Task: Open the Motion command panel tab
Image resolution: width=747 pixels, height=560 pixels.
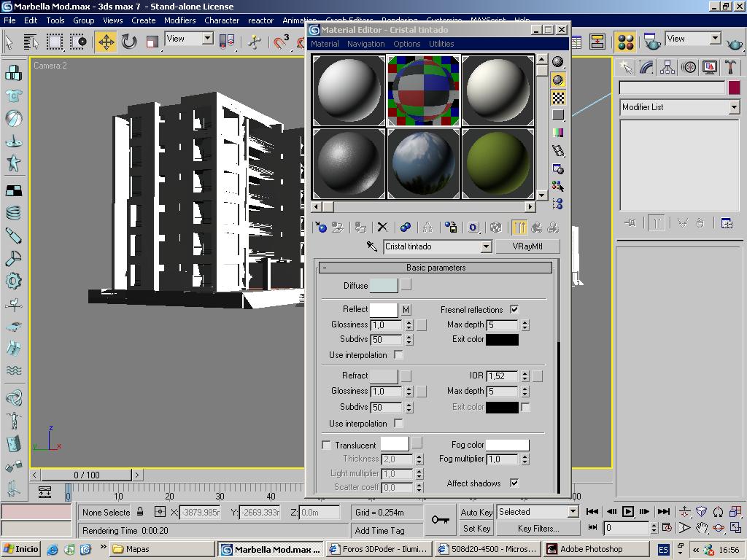Action: [689, 67]
